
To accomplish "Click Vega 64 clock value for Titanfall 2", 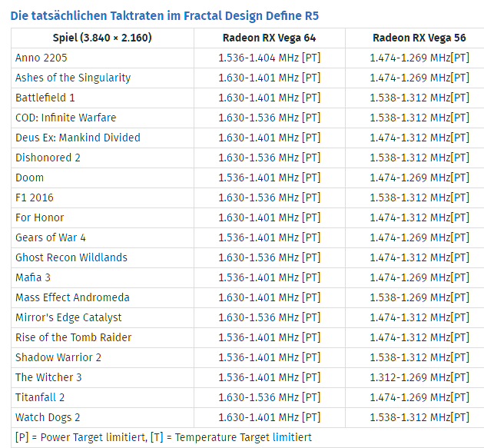I will pos(269,397).
